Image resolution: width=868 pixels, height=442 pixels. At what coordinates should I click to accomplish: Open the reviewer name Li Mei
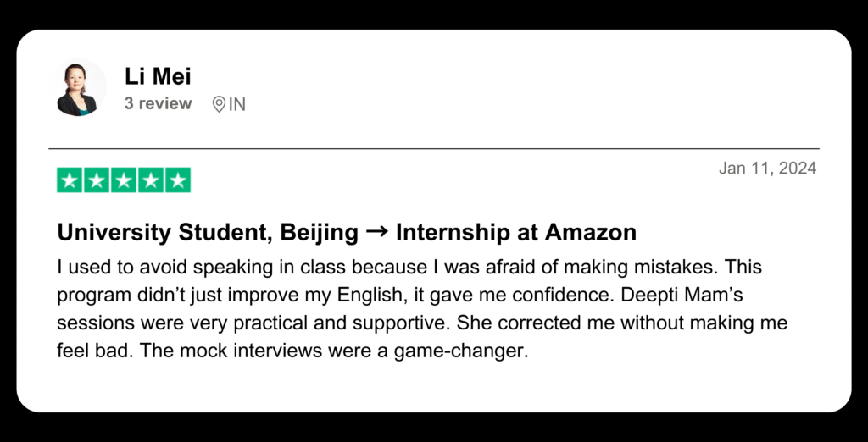(158, 76)
